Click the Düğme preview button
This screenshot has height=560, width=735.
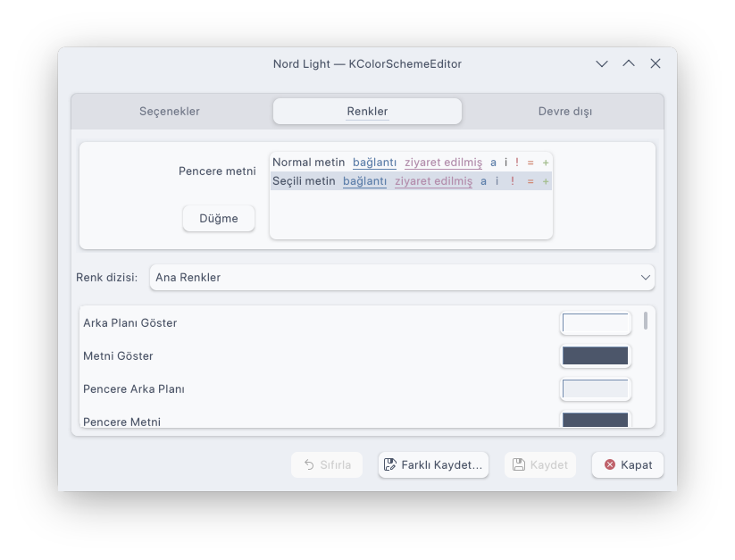[219, 219]
